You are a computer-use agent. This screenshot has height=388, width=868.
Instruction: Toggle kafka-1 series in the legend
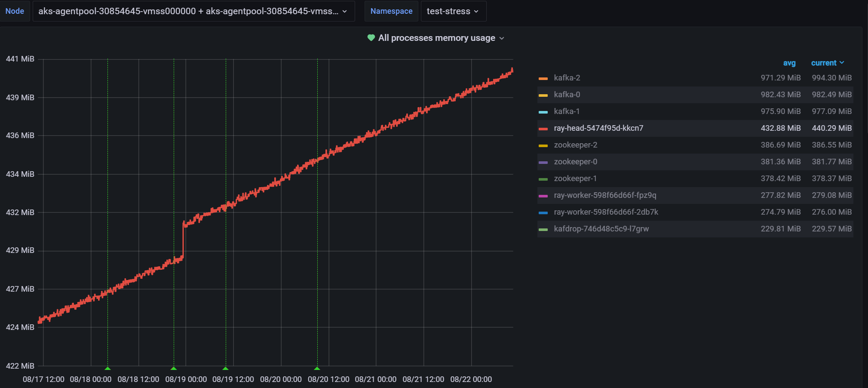point(567,111)
